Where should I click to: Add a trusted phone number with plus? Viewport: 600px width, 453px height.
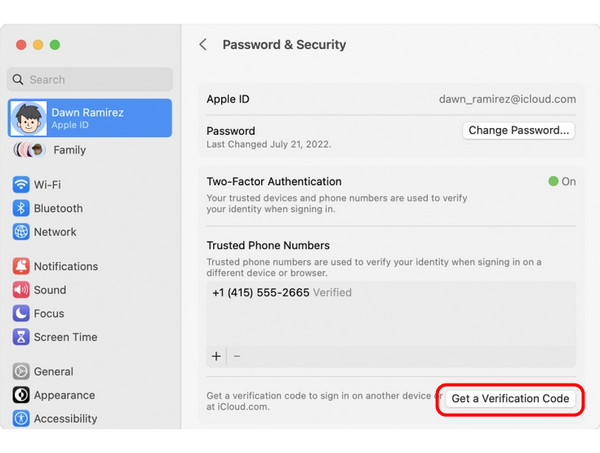tap(216, 356)
